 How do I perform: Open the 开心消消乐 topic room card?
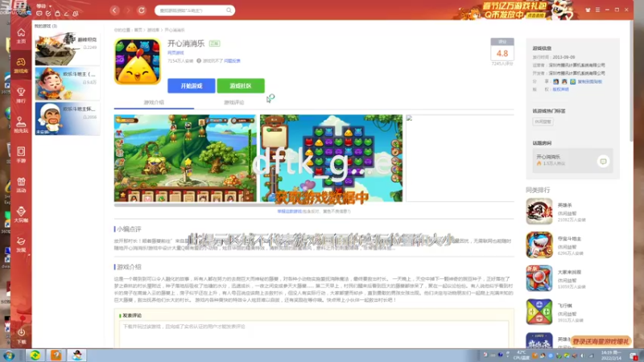point(572,160)
